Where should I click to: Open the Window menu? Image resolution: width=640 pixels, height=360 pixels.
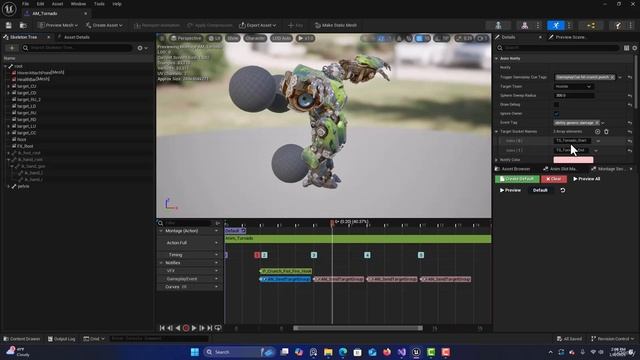(x=78, y=4)
